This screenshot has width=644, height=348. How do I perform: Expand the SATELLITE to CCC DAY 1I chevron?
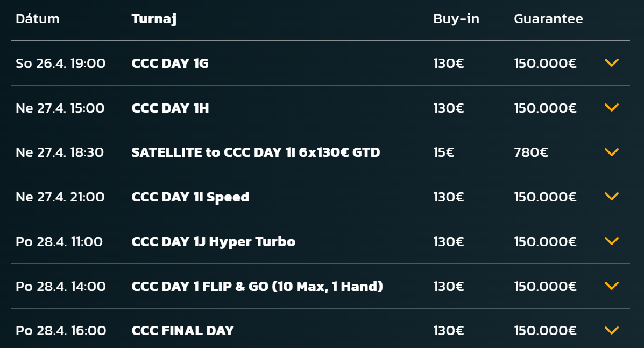(x=611, y=152)
